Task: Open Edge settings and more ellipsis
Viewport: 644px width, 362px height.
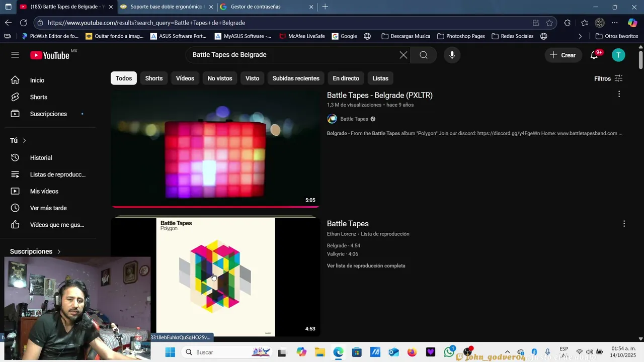Action: pos(615,23)
